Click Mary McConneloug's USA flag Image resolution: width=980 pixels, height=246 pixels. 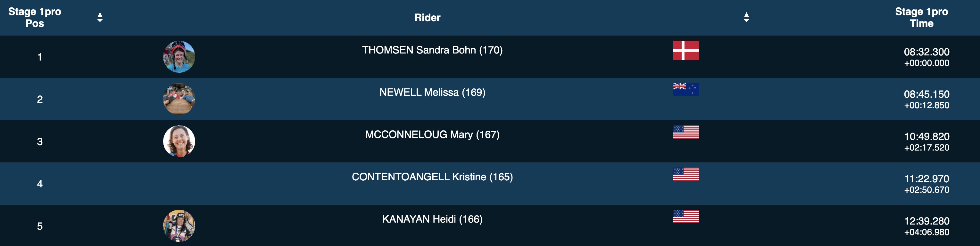click(685, 132)
